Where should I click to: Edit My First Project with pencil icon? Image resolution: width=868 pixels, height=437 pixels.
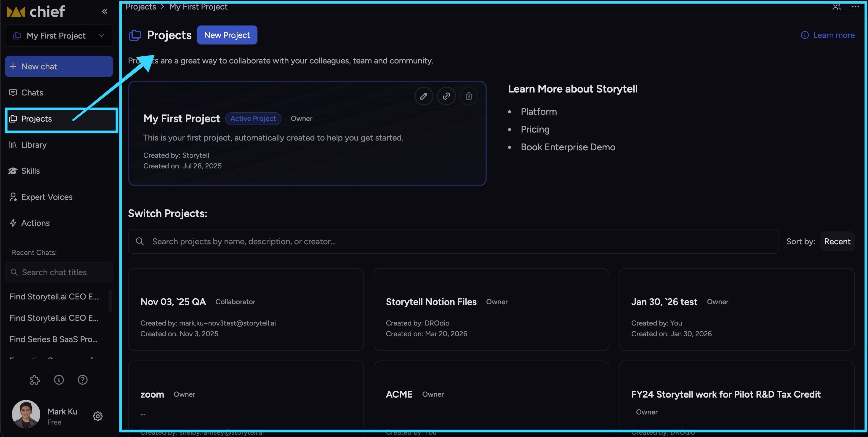(424, 96)
